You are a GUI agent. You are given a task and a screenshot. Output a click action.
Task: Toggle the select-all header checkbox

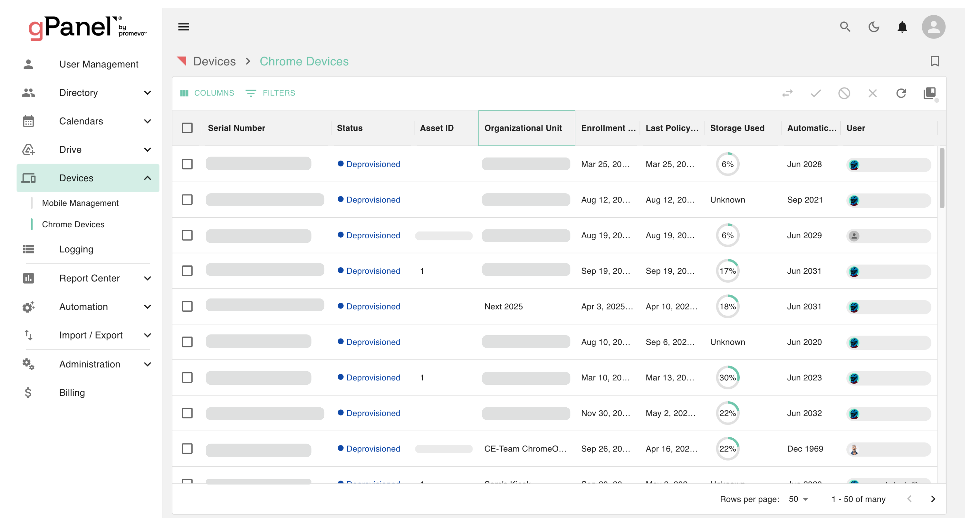pos(187,128)
